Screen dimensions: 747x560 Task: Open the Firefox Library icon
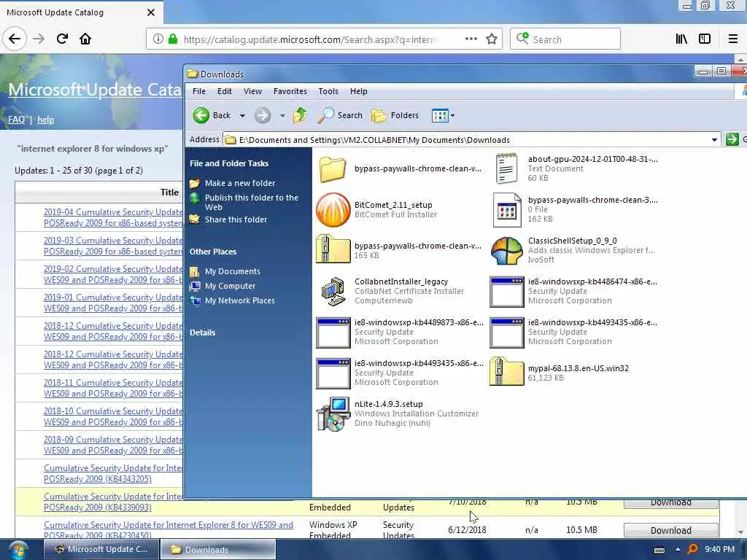(681, 39)
